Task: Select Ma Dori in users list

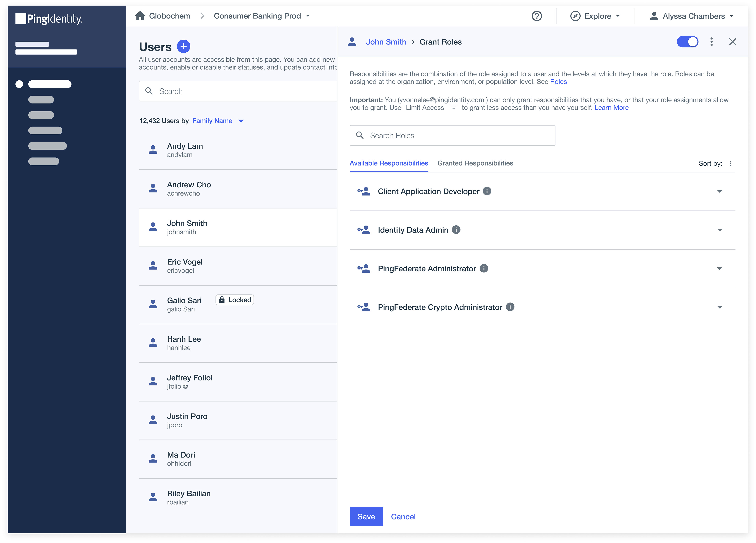Action: [238, 459]
